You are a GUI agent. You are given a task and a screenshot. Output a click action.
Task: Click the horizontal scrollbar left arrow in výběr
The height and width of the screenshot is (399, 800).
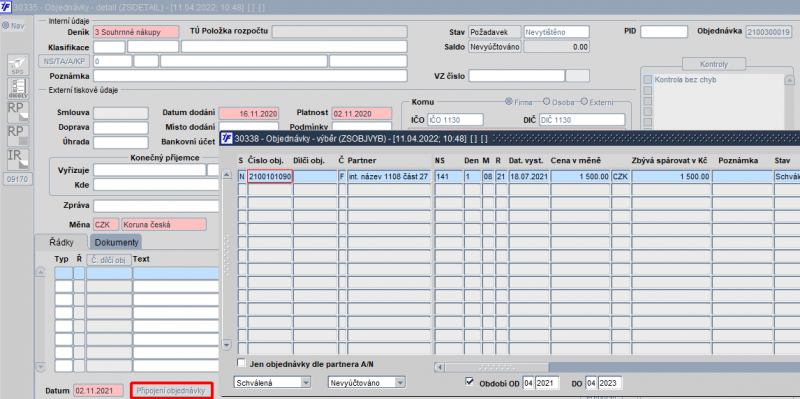click(x=440, y=367)
